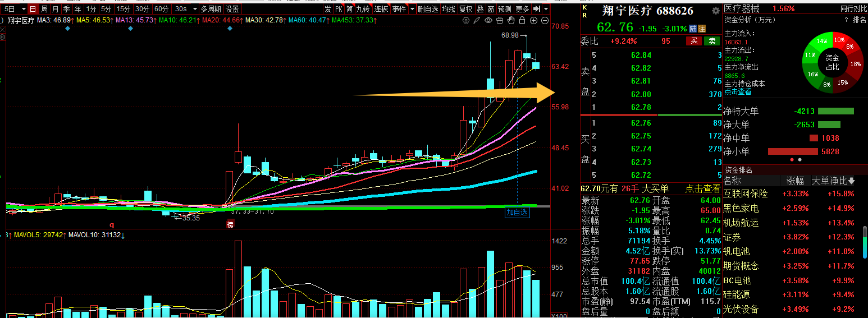Click the blue 陆 badge
This screenshot has height=318, width=868.
[693, 28]
